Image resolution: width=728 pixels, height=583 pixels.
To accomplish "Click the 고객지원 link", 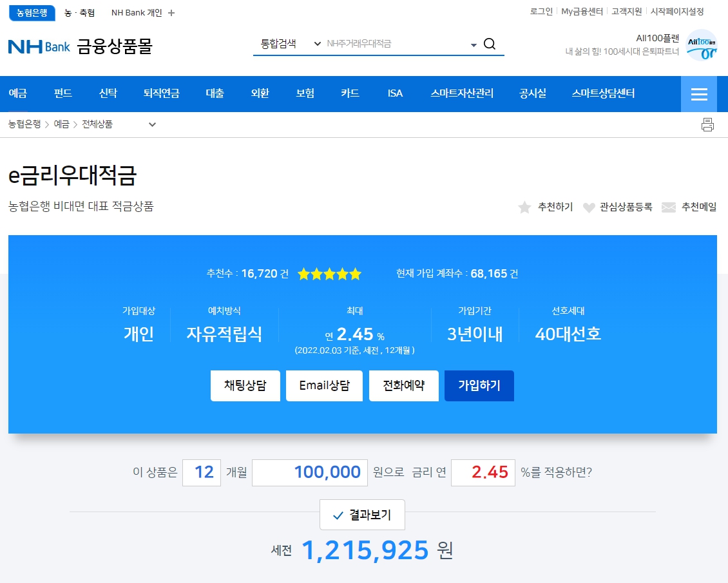I will point(626,12).
